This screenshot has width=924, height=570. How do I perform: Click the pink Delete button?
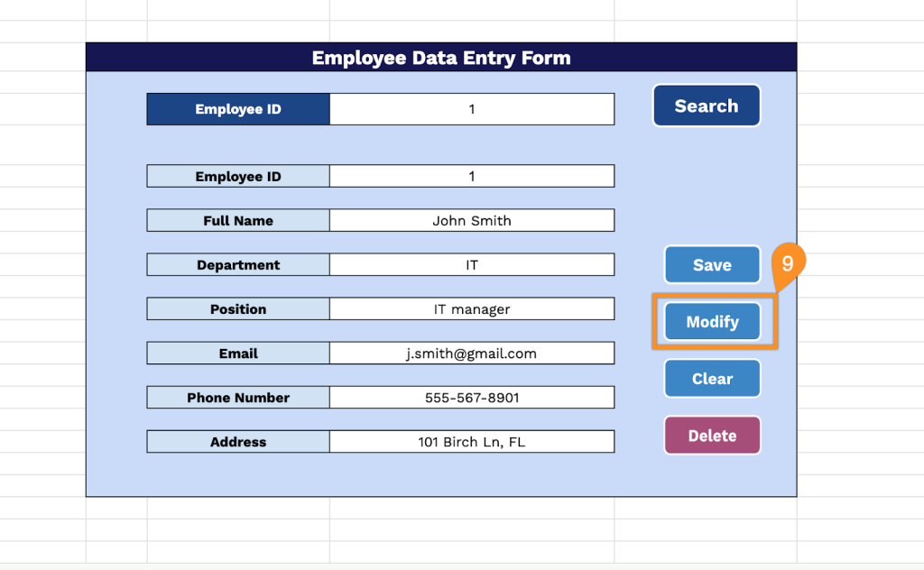coord(712,436)
